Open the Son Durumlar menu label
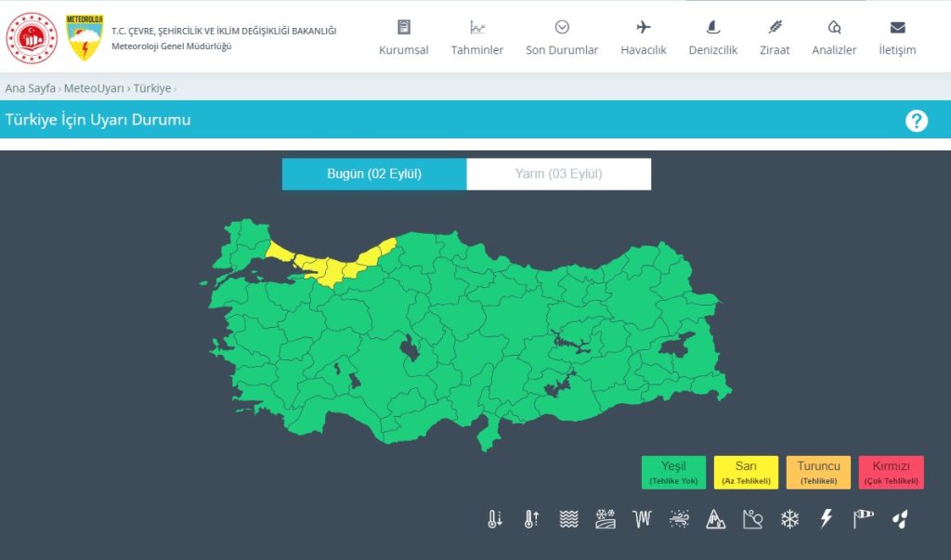 click(x=562, y=50)
